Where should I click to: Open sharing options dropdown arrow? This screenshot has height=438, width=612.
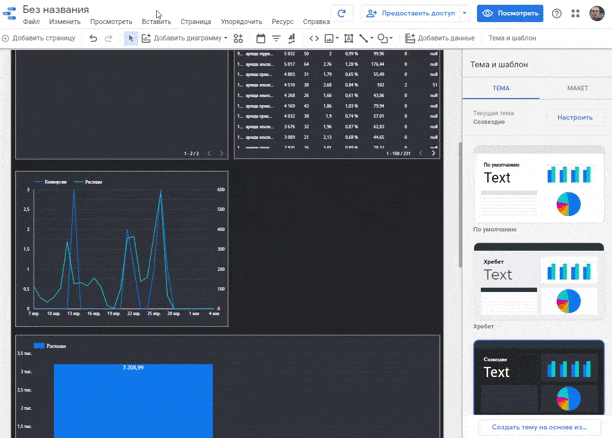point(464,13)
